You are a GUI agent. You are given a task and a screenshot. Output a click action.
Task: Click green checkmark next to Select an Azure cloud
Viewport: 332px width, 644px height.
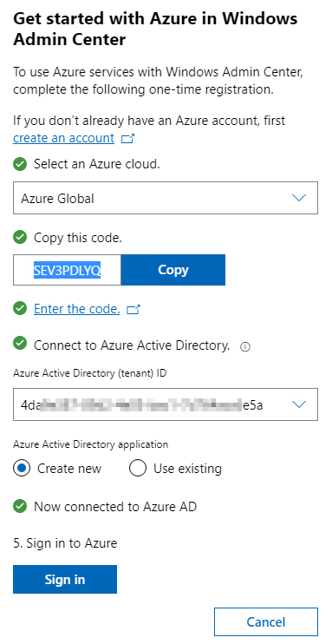pos(20,165)
